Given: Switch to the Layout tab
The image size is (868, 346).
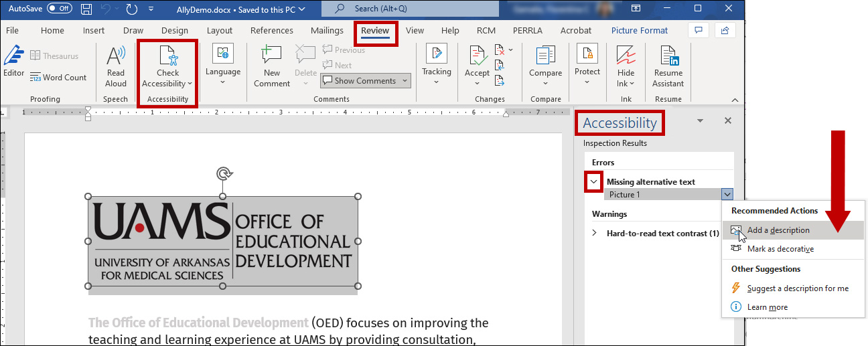Looking at the screenshot, I should pyautogui.click(x=220, y=31).
